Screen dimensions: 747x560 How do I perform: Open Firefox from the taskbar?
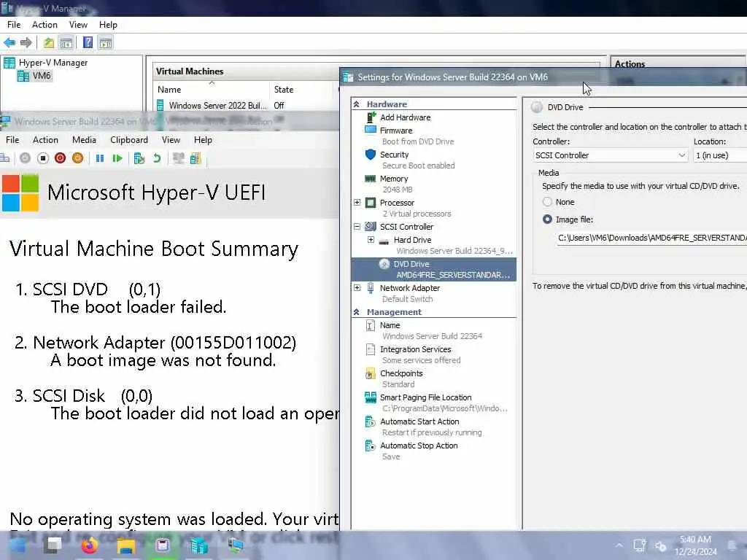click(x=89, y=545)
